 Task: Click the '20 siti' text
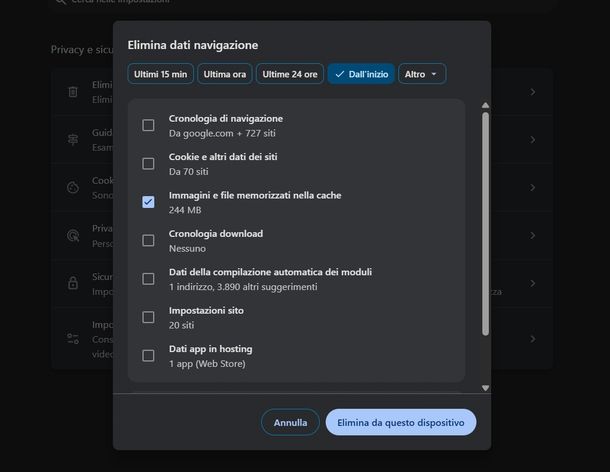point(181,325)
